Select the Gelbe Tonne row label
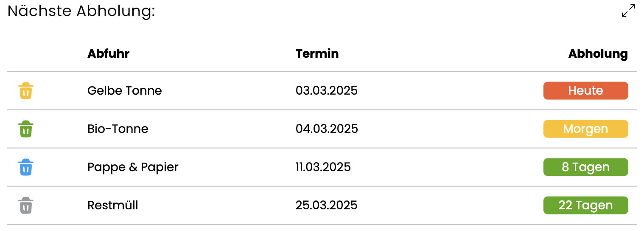Screen dimensions: 644x231 pos(125,91)
